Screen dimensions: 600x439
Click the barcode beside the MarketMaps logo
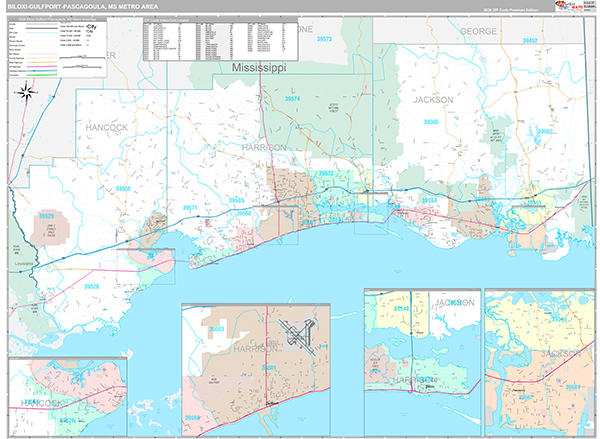[589, 6]
